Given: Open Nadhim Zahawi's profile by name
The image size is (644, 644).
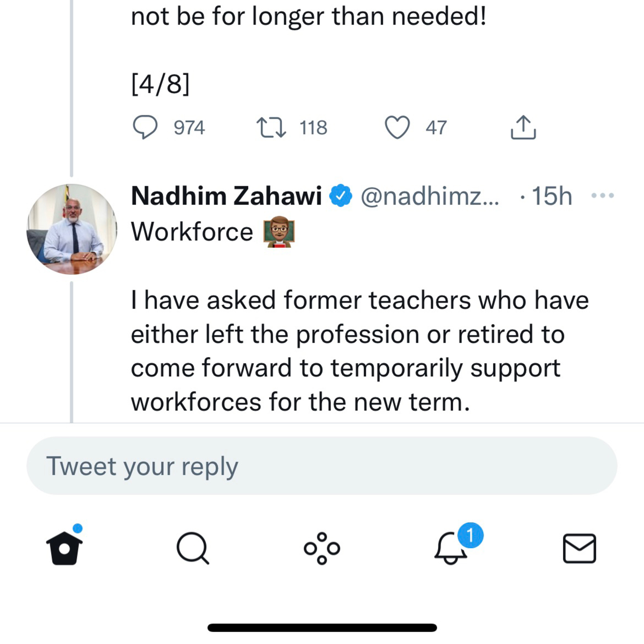Looking at the screenshot, I should coord(226,196).
